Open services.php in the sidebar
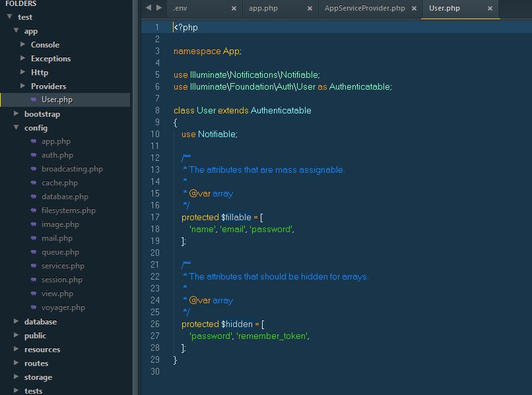This screenshot has width=532, height=395. (63, 266)
